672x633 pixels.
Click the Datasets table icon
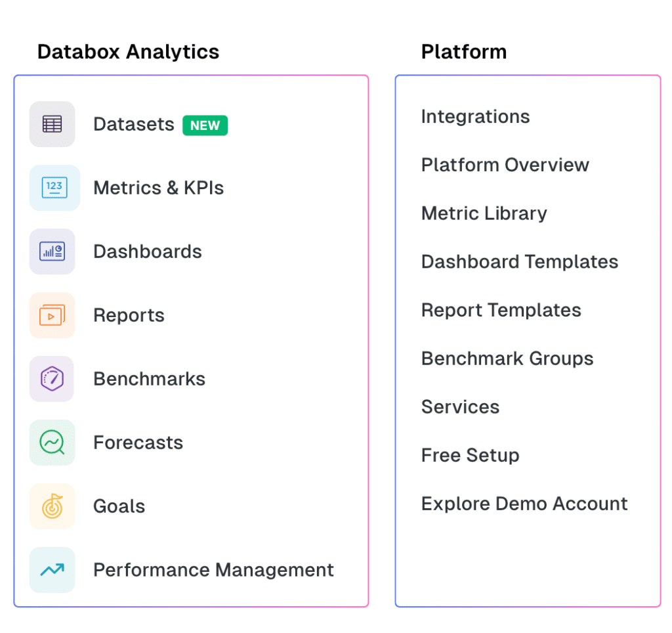[52, 124]
